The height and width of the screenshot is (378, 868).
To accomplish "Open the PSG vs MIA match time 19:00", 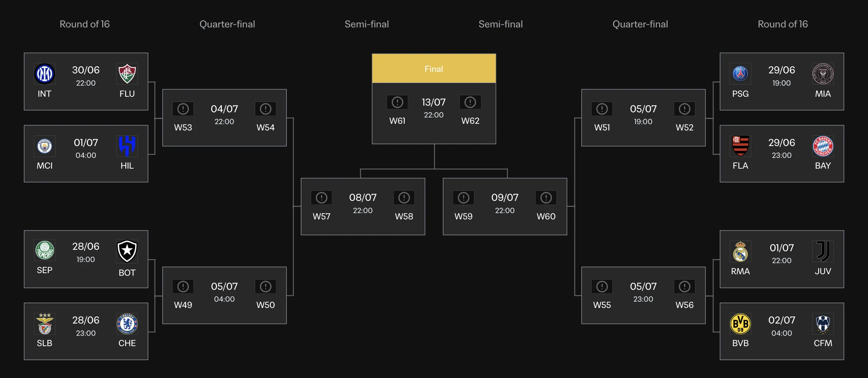I will (782, 83).
